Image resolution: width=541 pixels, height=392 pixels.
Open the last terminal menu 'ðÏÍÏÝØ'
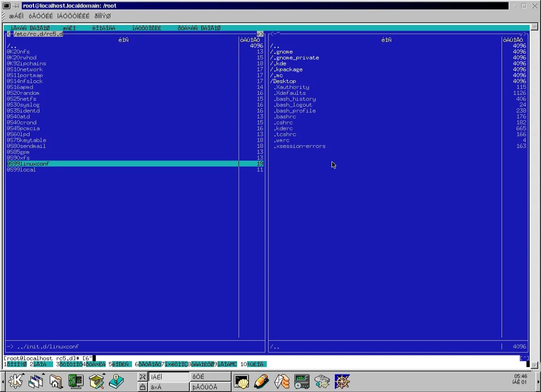(103, 16)
